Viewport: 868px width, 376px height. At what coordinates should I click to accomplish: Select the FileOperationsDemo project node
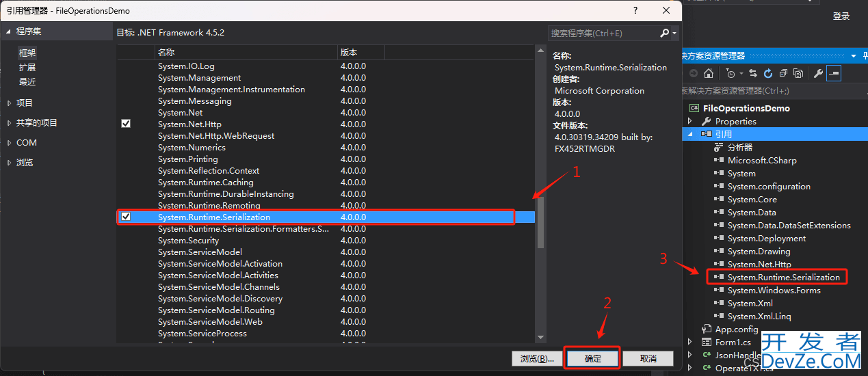tap(746, 108)
